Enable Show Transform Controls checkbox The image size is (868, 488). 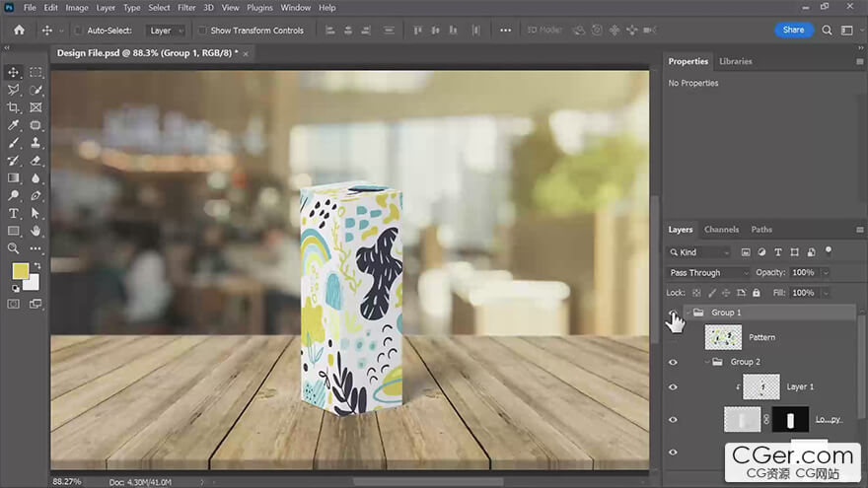coord(202,31)
